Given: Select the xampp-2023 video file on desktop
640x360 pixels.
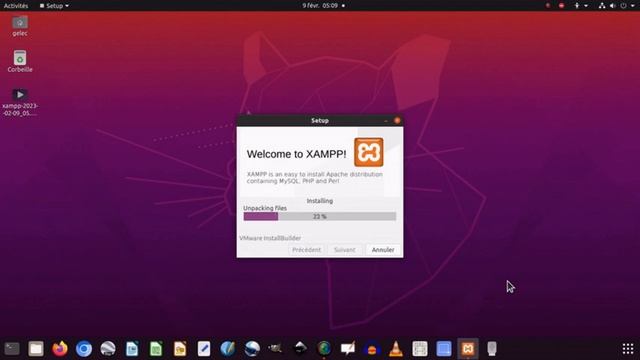Looking at the screenshot, I should [x=20, y=102].
